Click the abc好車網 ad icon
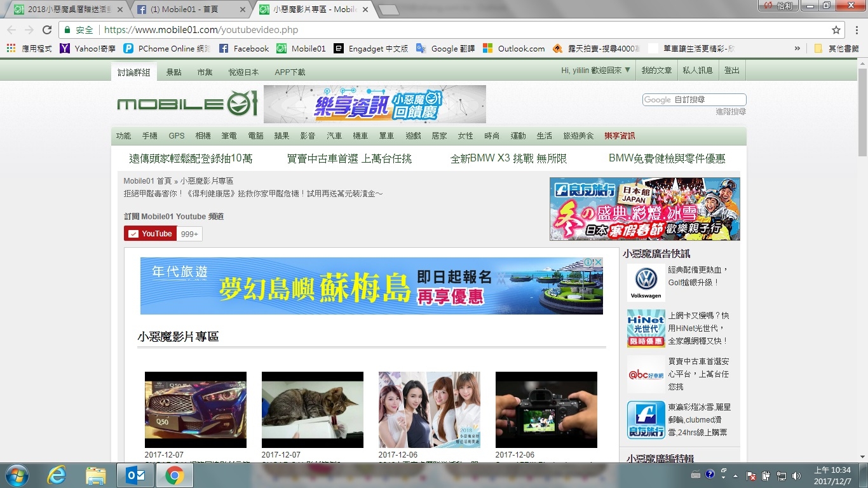This screenshot has width=868, height=488. 646,374
